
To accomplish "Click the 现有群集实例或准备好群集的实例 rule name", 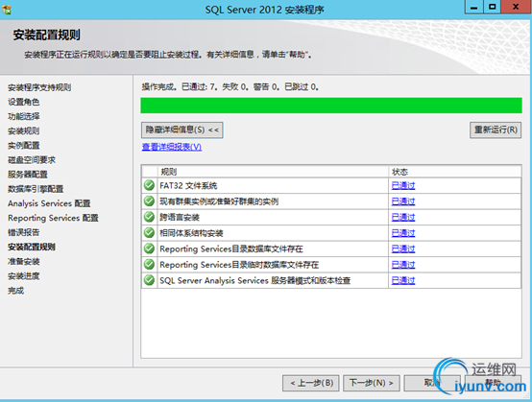I will 219,201.
